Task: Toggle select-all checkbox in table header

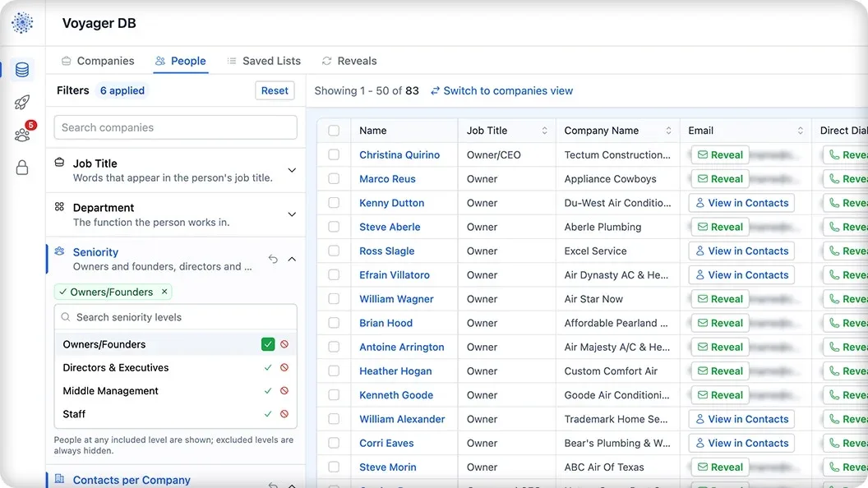Action: (334, 131)
